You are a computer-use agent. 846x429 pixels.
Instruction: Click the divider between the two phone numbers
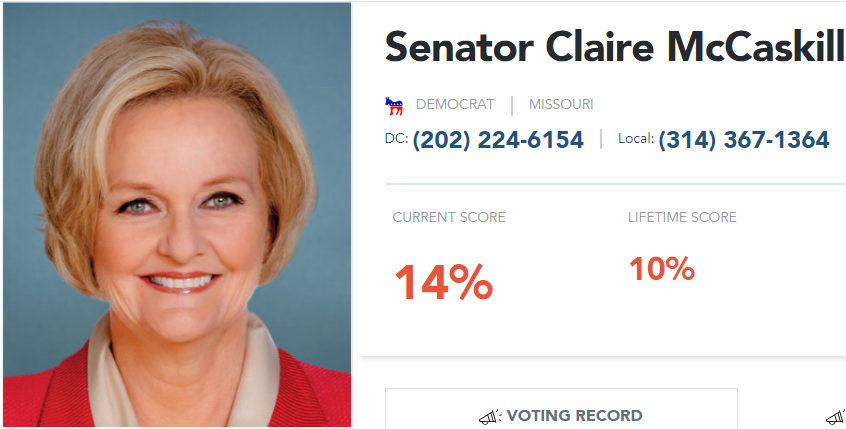click(601, 140)
